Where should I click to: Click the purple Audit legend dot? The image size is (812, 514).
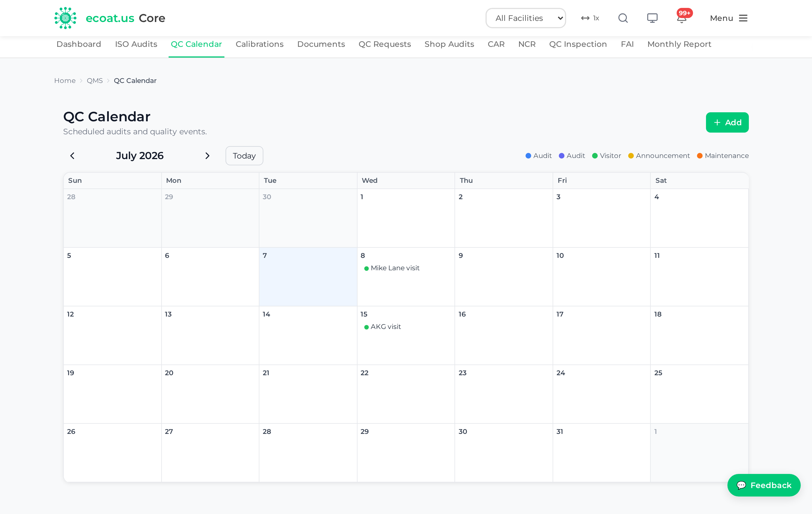[561, 156]
